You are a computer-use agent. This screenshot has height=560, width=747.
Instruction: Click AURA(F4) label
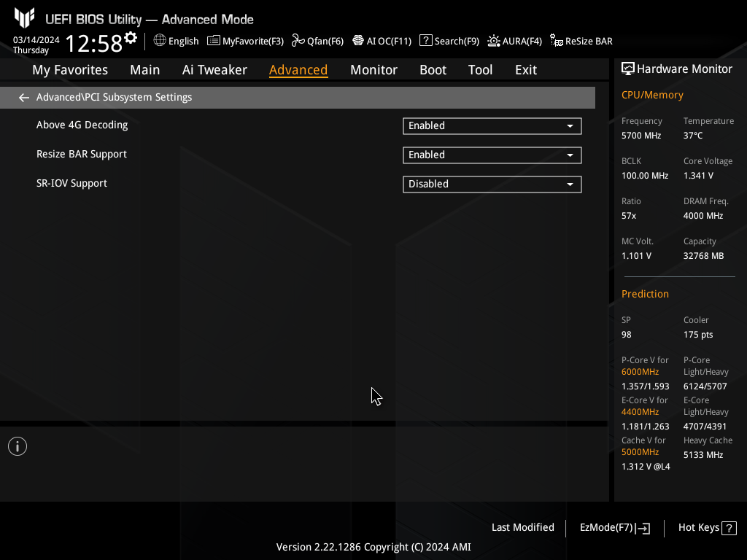[x=522, y=42]
